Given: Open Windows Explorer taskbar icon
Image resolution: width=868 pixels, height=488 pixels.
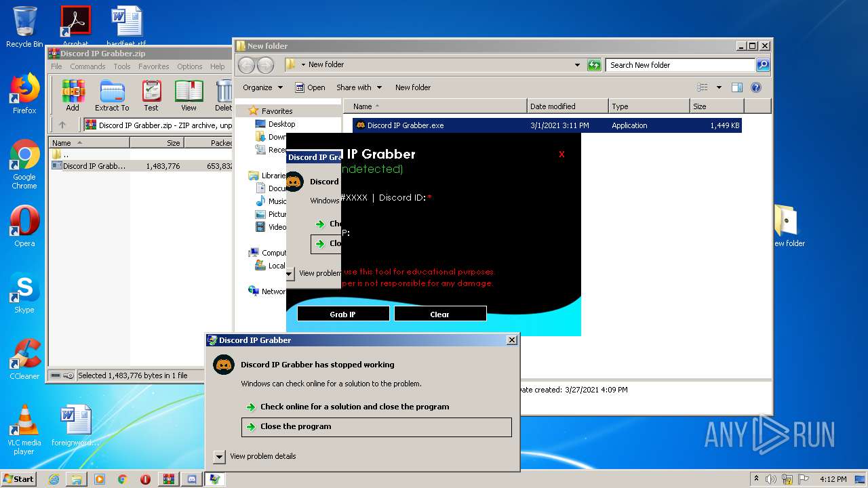Looking at the screenshot, I should 77,479.
